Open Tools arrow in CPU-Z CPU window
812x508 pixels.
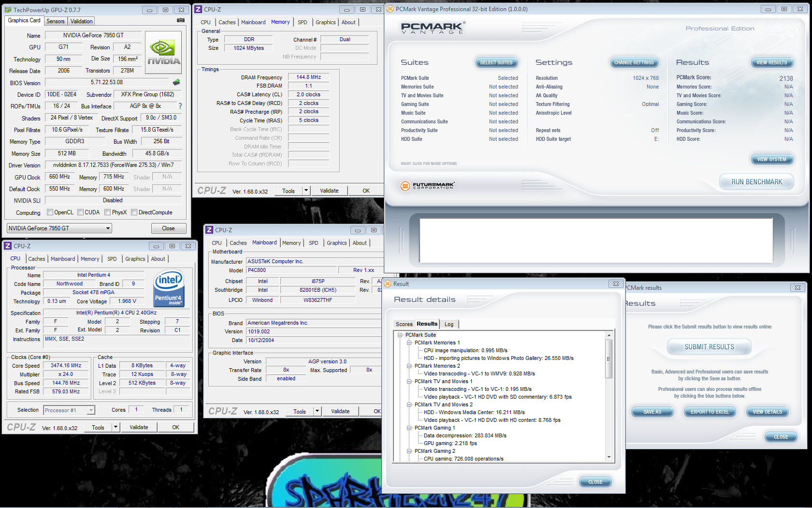tap(116, 427)
